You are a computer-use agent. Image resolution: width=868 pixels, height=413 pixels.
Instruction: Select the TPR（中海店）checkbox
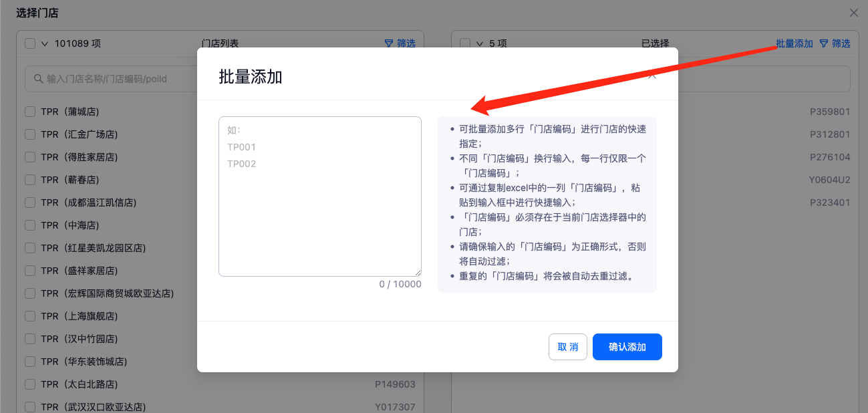30,225
